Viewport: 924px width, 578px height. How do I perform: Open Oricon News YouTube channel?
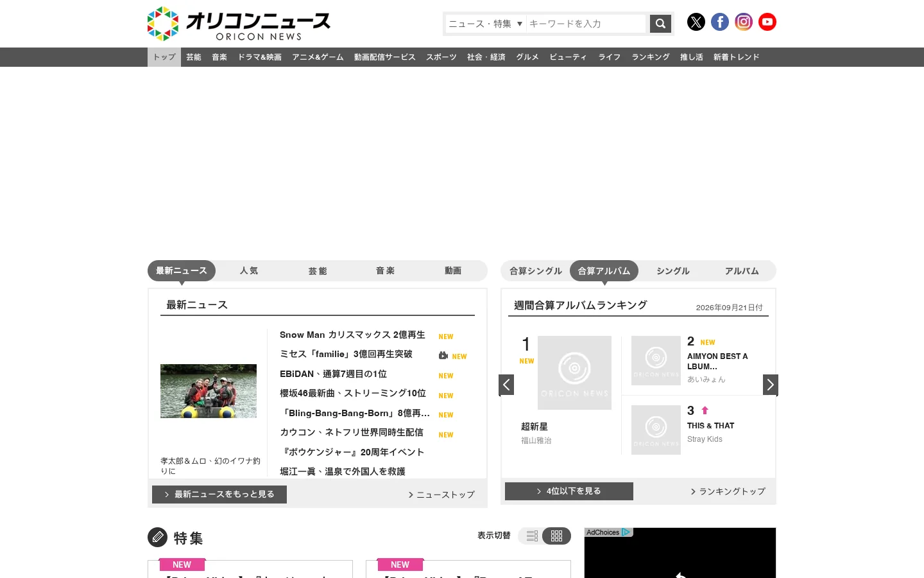tap(767, 22)
